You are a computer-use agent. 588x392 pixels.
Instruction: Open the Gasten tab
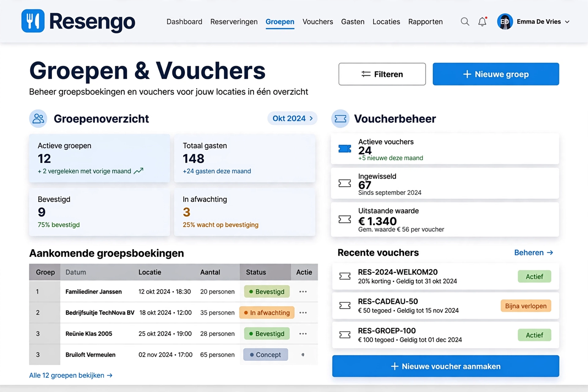pyautogui.click(x=353, y=22)
